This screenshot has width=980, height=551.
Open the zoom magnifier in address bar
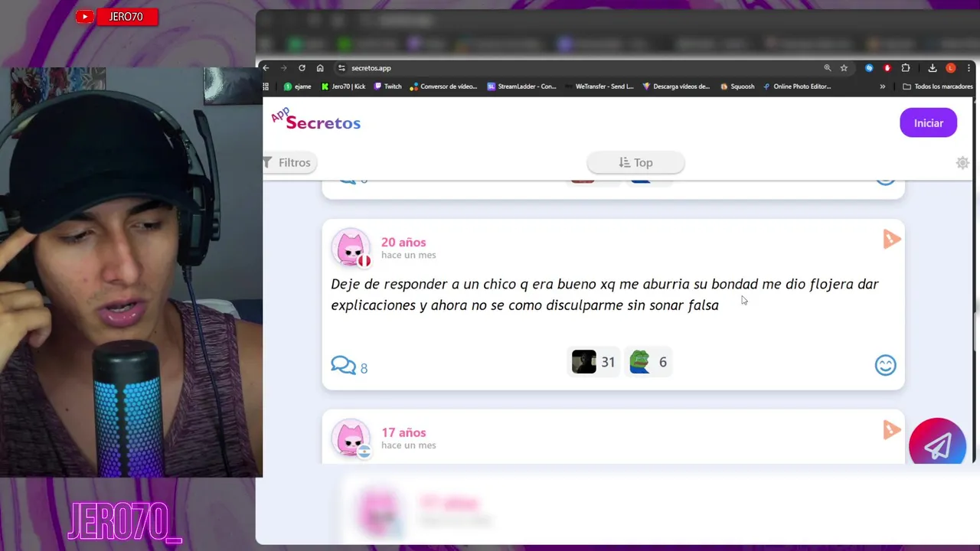[827, 68]
